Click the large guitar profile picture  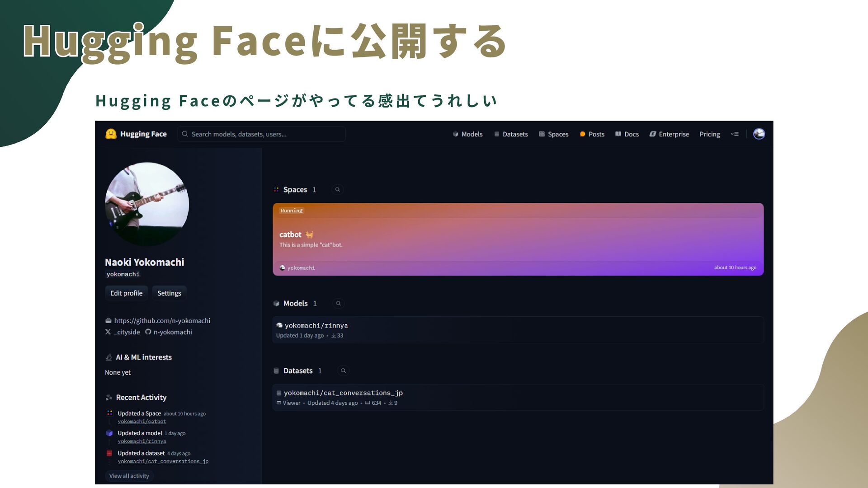pyautogui.click(x=147, y=204)
